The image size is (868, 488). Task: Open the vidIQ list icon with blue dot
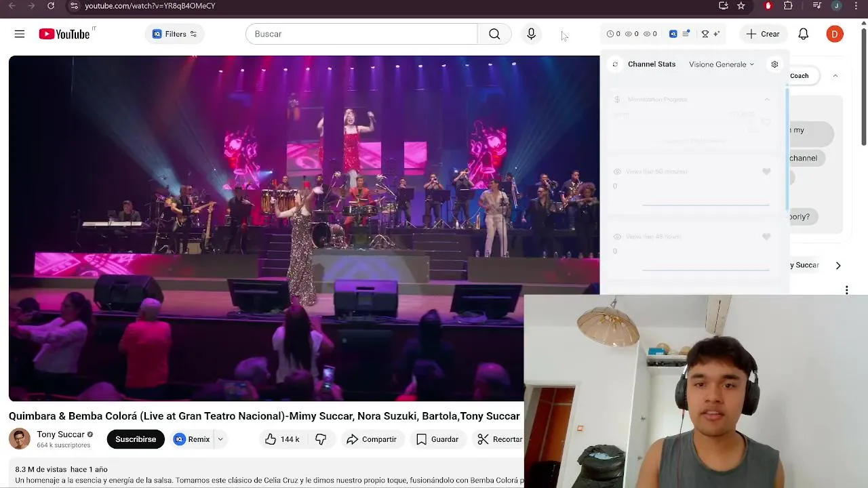click(686, 34)
